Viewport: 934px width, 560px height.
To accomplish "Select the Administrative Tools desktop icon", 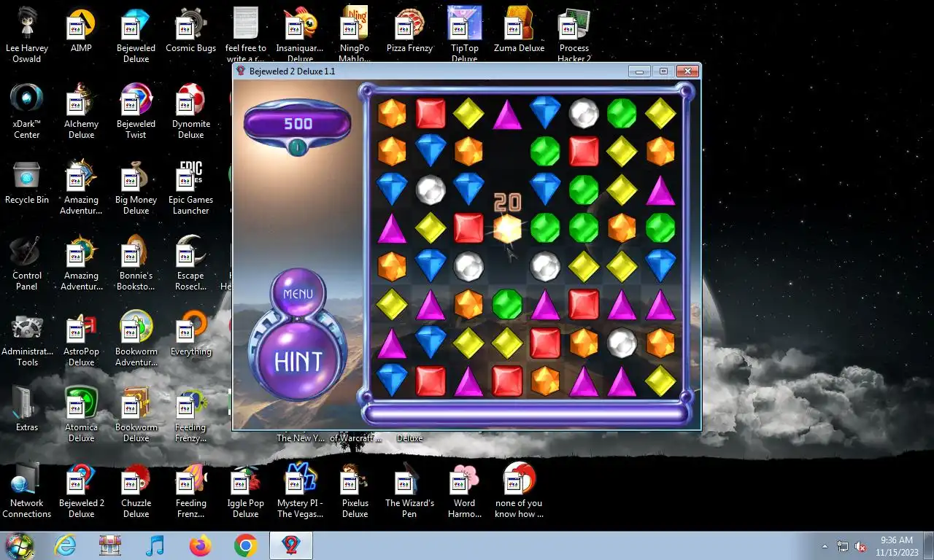I will click(x=27, y=341).
